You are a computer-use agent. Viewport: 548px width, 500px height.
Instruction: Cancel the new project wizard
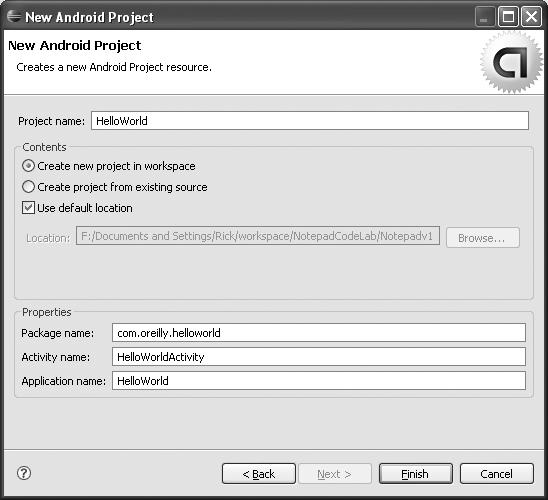tap(497, 474)
